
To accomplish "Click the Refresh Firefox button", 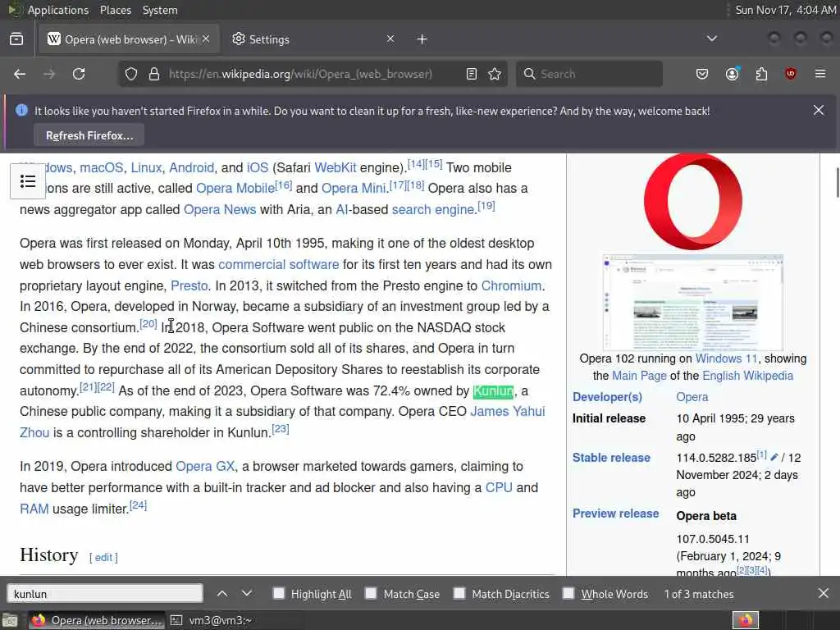I will (89, 135).
